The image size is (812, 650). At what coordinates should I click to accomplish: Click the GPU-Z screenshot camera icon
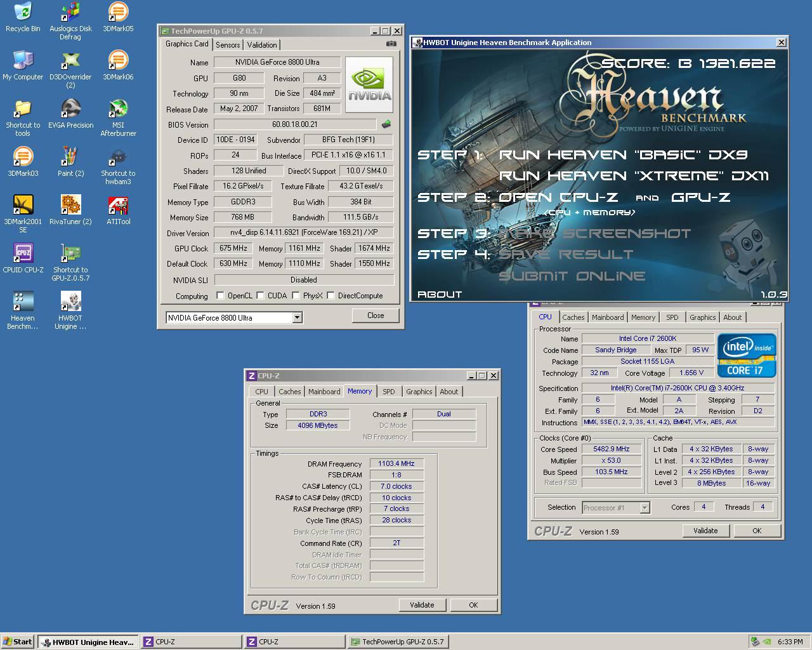pyautogui.click(x=391, y=44)
